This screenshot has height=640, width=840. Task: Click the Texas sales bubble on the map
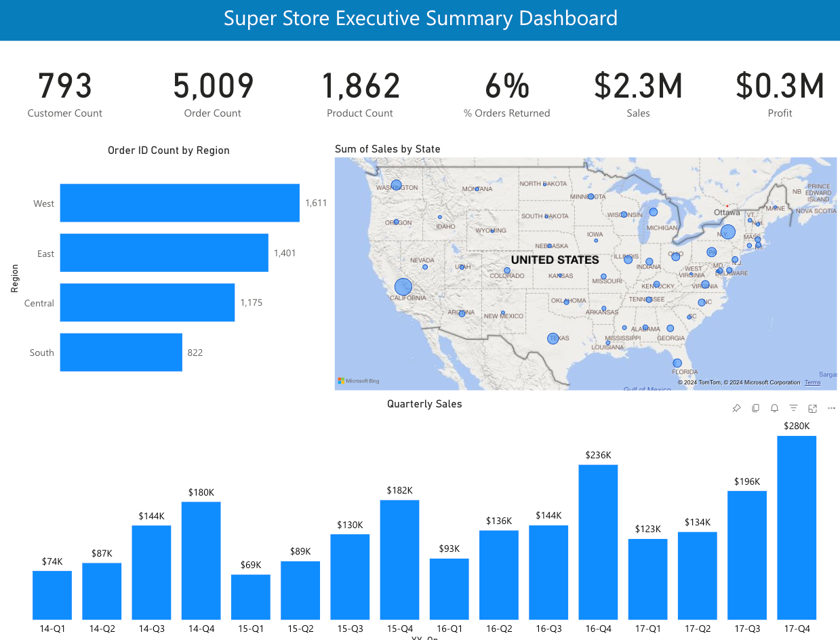pyautogui.click(x=553, y=338)
